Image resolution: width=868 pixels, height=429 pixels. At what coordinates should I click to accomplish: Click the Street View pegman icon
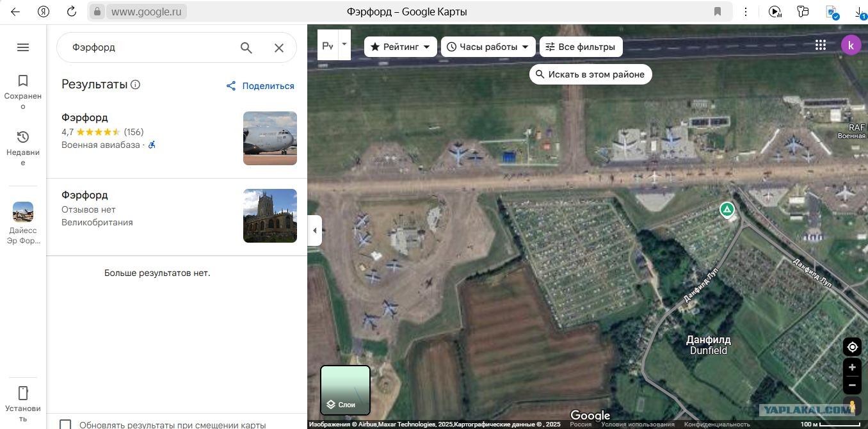click(x=852, y=407)
